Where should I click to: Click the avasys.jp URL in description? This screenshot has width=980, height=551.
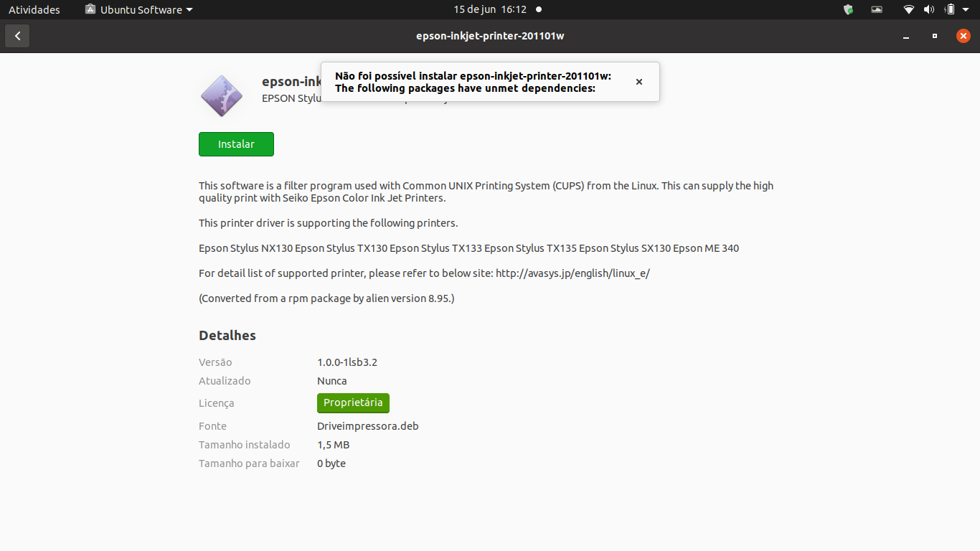[573, 273]
